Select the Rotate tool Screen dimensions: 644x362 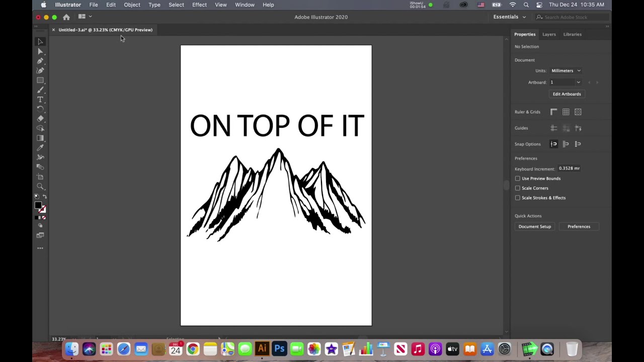tap(40, 109)
